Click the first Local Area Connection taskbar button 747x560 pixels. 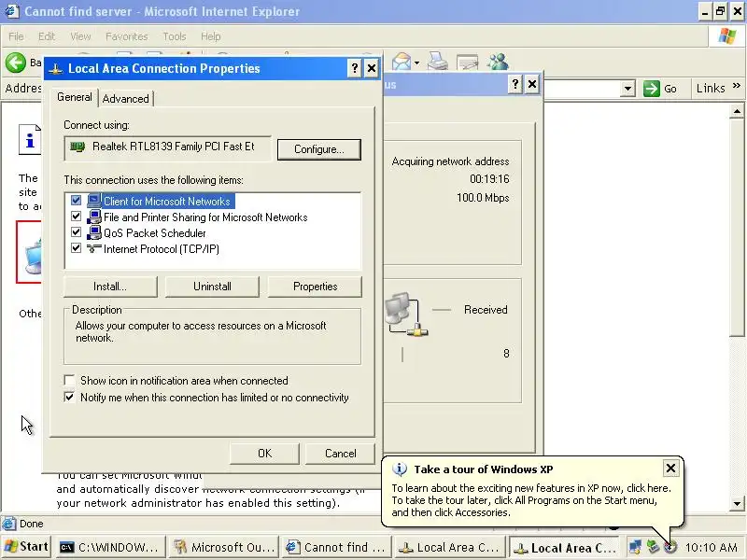click(x=449, y=547)
